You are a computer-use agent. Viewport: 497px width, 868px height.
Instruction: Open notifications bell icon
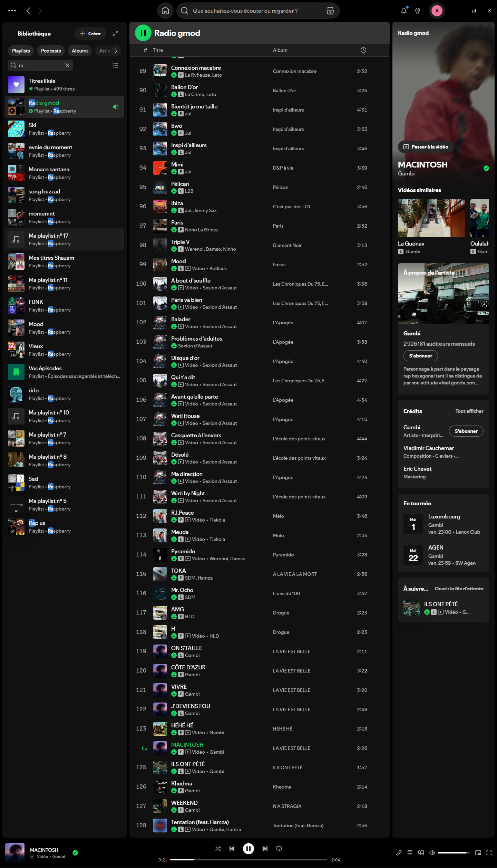[403, 11]
